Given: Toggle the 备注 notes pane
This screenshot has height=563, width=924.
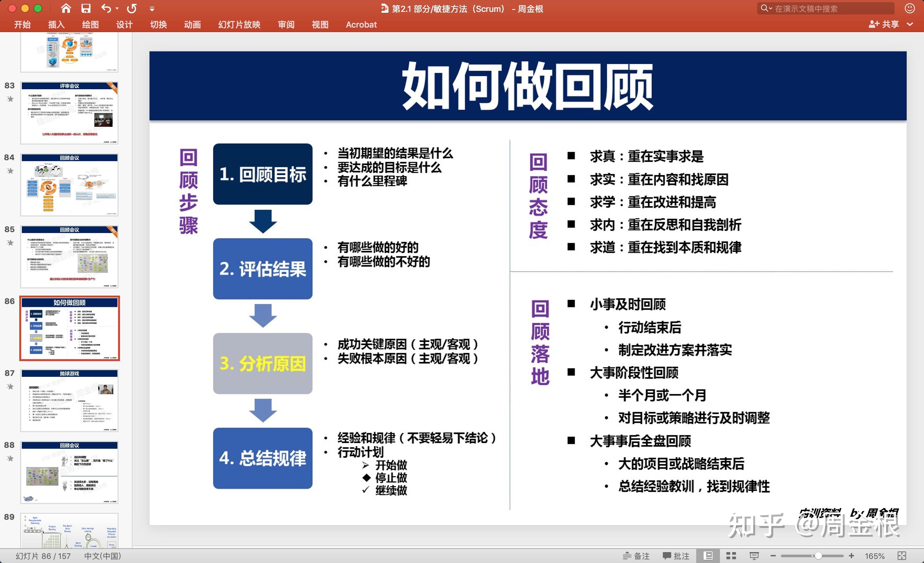Looking at the screenshot, I should tap(636, 556).
